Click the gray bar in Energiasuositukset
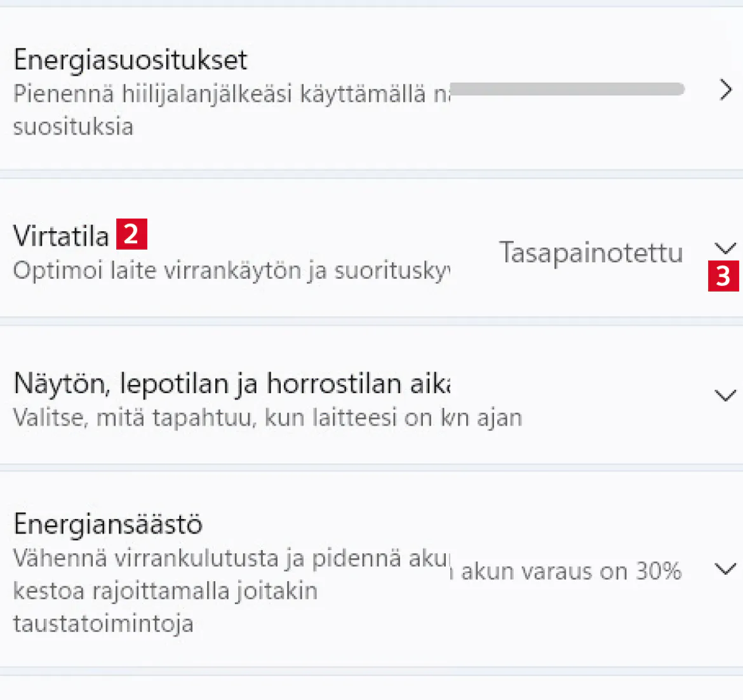 click(x=566, y=89)
